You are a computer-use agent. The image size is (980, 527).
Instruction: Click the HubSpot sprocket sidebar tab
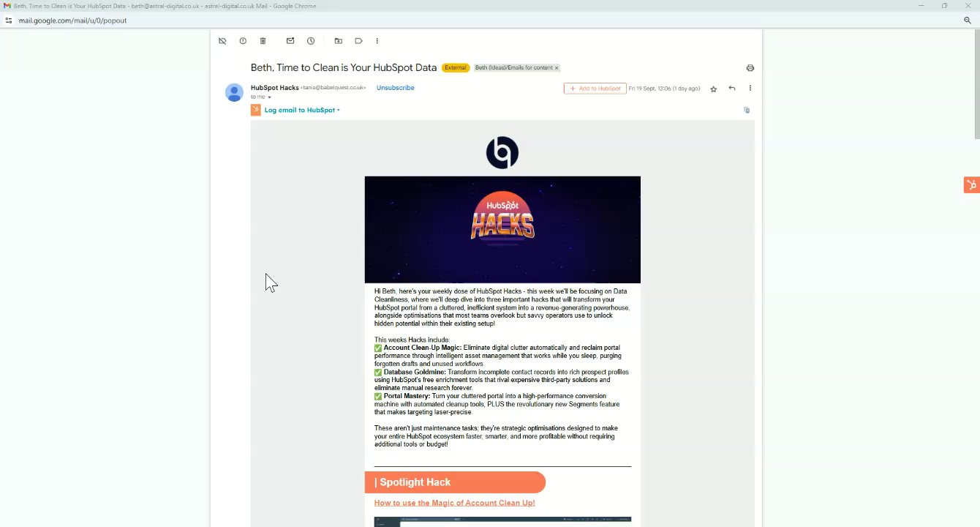click(x=972, y=185)
